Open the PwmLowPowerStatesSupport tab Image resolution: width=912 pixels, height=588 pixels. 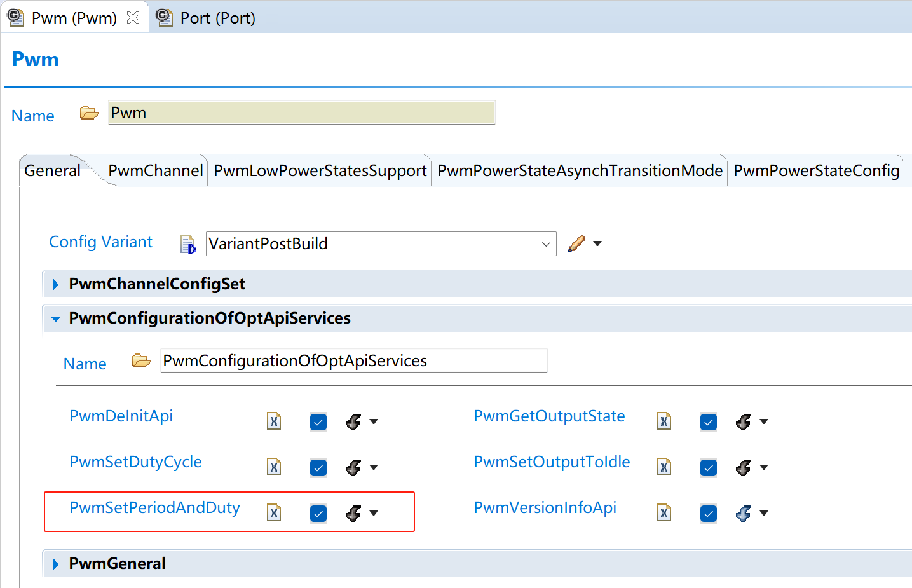(x=320, y=170)
